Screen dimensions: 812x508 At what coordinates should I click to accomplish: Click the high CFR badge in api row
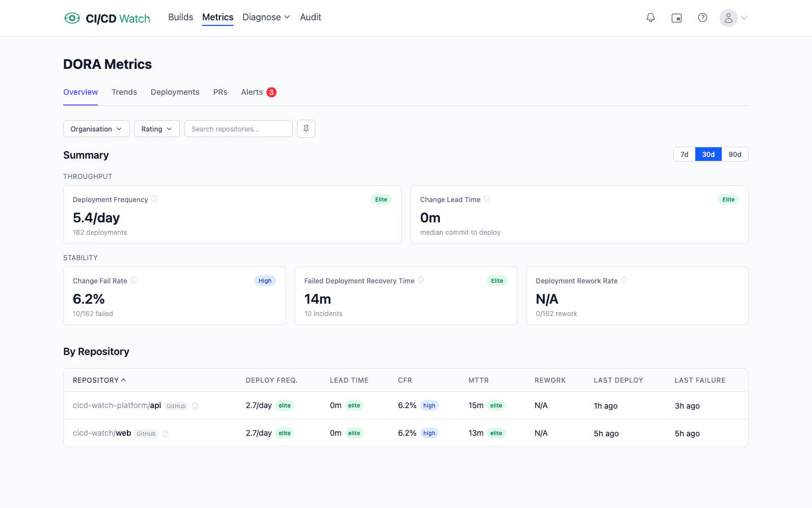click(430, 405)
